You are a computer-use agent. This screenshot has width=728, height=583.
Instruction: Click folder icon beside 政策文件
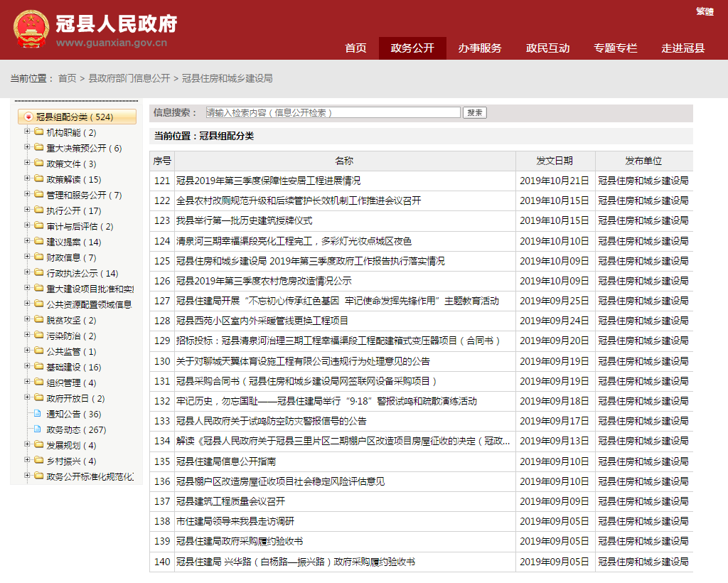point(39,164)
